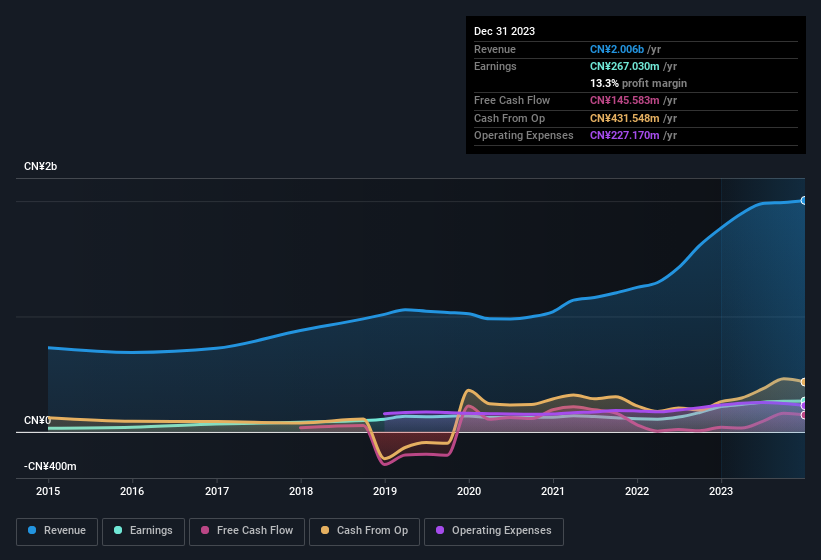The width and height of the screenshot is (821, 560).
Task: Click the Free Cash Flow end-point marker
Action: pos(804,415)
